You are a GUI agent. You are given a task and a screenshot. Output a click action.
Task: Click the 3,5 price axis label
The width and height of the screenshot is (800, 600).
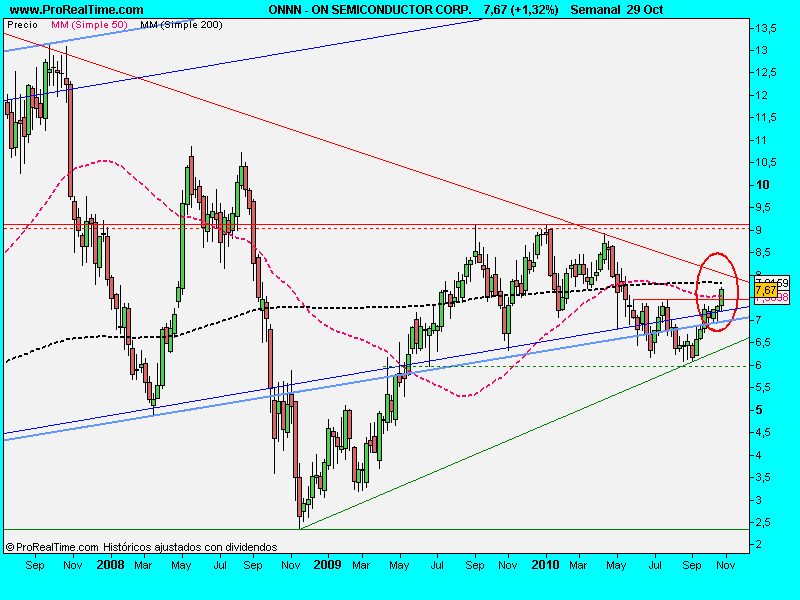coord(764,478)
